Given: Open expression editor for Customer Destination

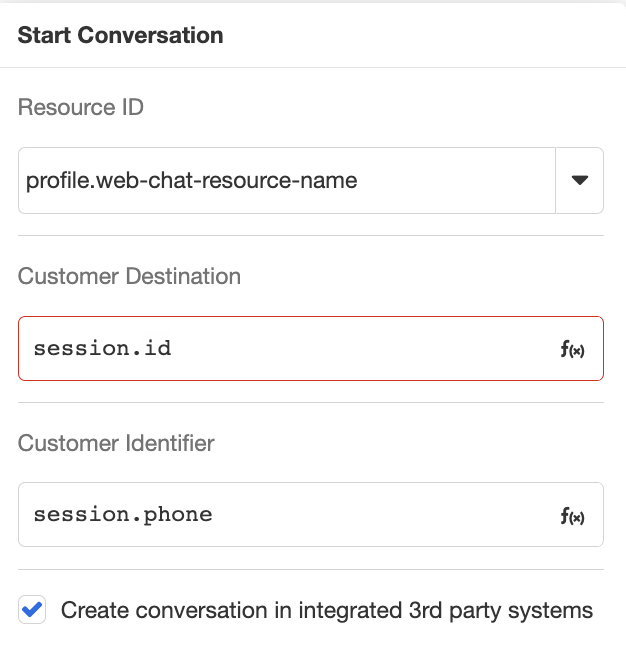Looking at the screenshot, I should 572,349.
